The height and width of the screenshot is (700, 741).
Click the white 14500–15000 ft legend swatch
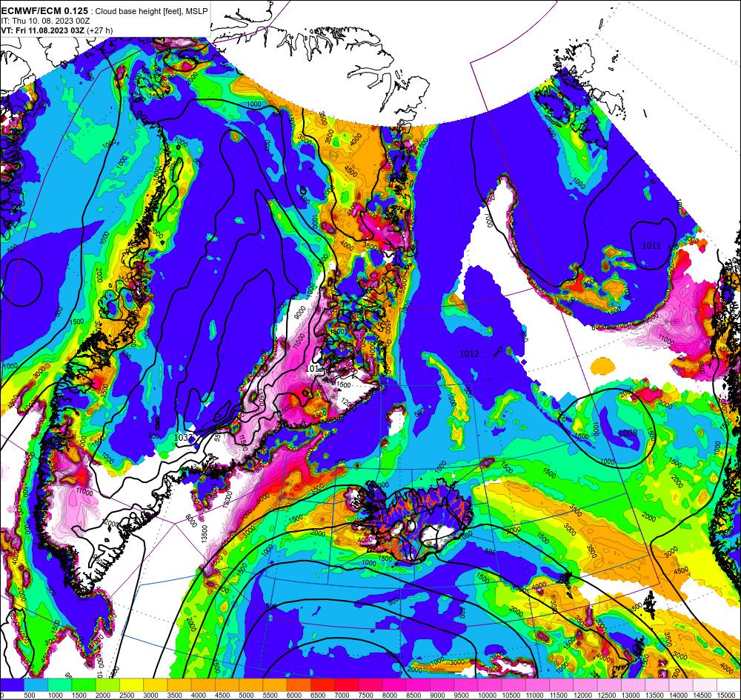coord(705,685)
